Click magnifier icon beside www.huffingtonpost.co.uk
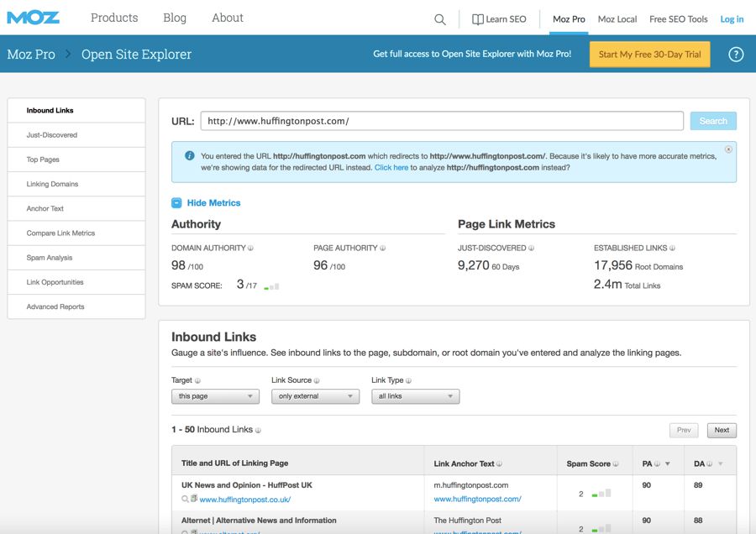The width and height of the screenshot is (756, 534). point(185,499)
